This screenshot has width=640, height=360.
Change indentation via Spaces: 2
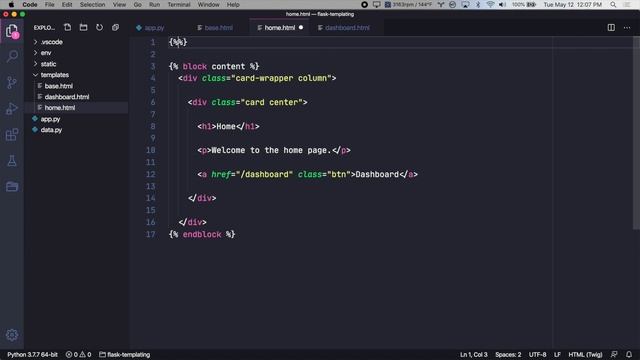pyautogui.click(x=508, y=355)
